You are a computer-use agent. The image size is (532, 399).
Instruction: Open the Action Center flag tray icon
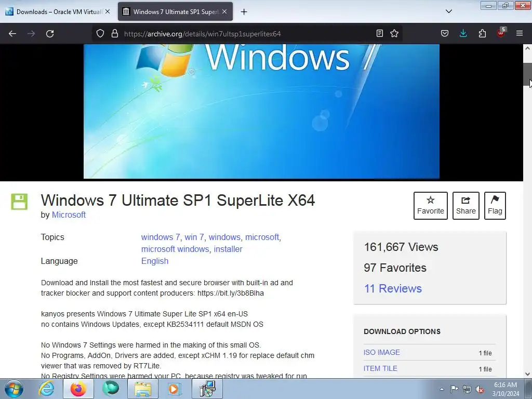tap(454, 389)
